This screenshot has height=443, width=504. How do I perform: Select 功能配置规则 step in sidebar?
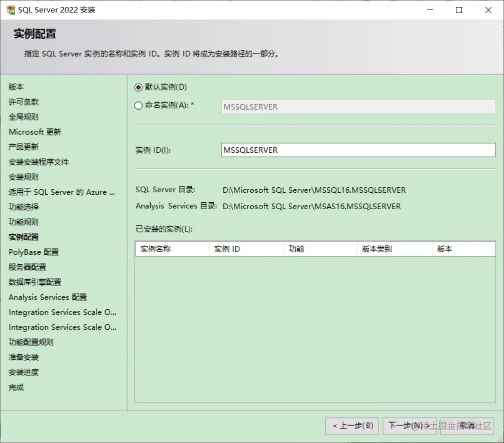pos(31,342)
